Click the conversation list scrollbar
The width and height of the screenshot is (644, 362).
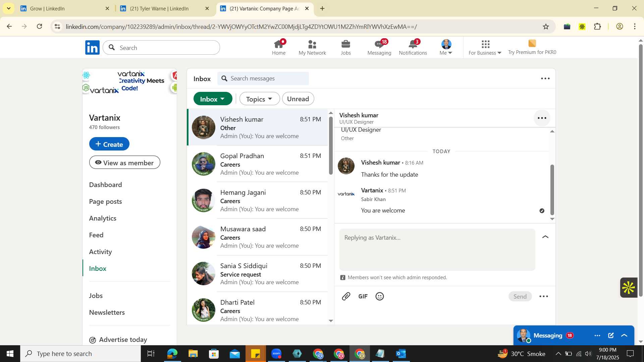[x=331, y=145]
